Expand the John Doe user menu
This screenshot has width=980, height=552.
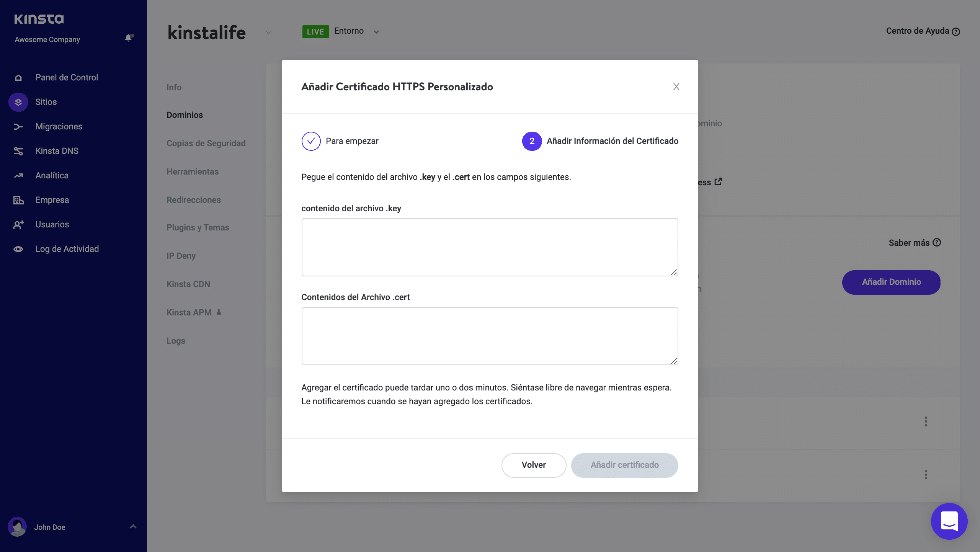pyautogui.click(x=133, y=527)
